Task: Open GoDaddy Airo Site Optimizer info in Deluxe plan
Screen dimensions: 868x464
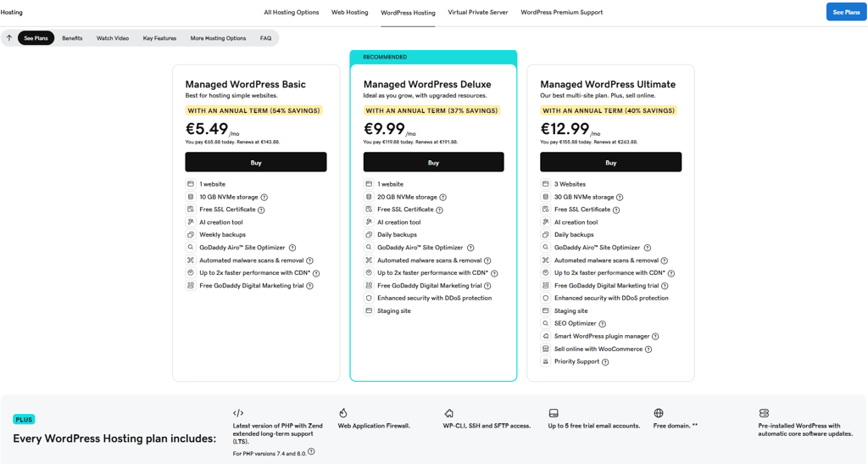Action: coord(470,248)
